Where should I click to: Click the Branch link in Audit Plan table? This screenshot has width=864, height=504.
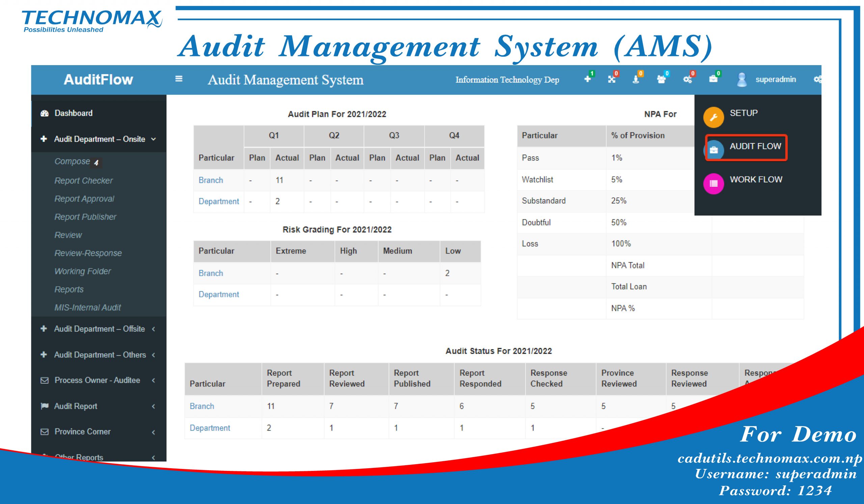[211, 180]
